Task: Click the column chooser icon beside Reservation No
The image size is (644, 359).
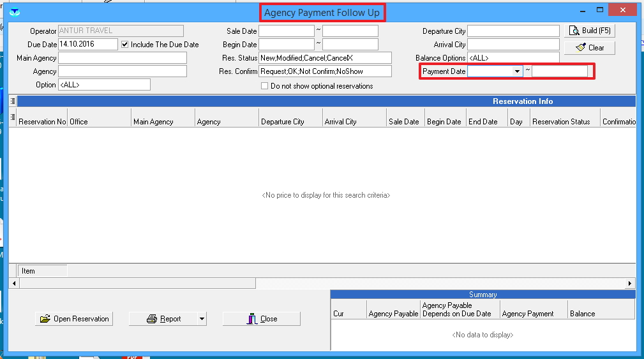Action: pyautogui.click(x=13, y=117)
